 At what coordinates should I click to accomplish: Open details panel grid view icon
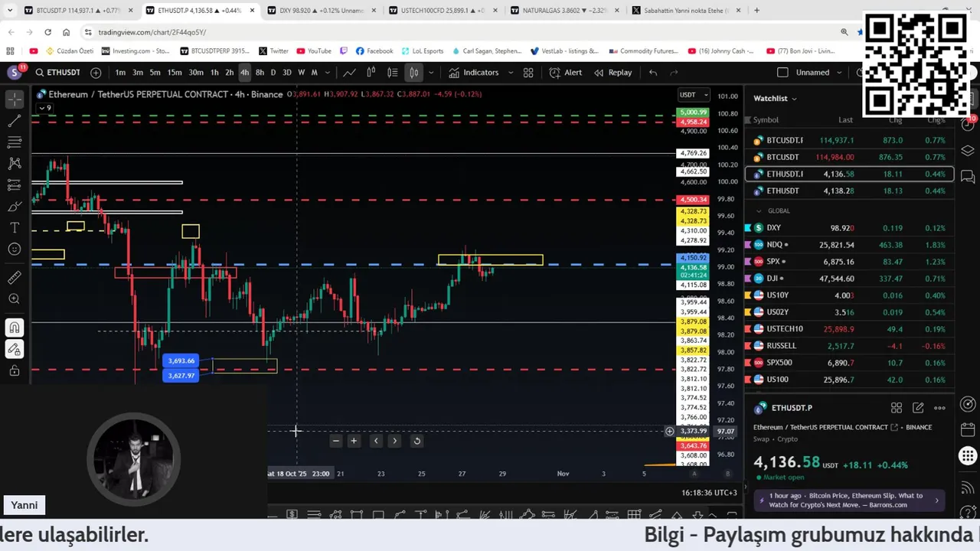[897, 408]
